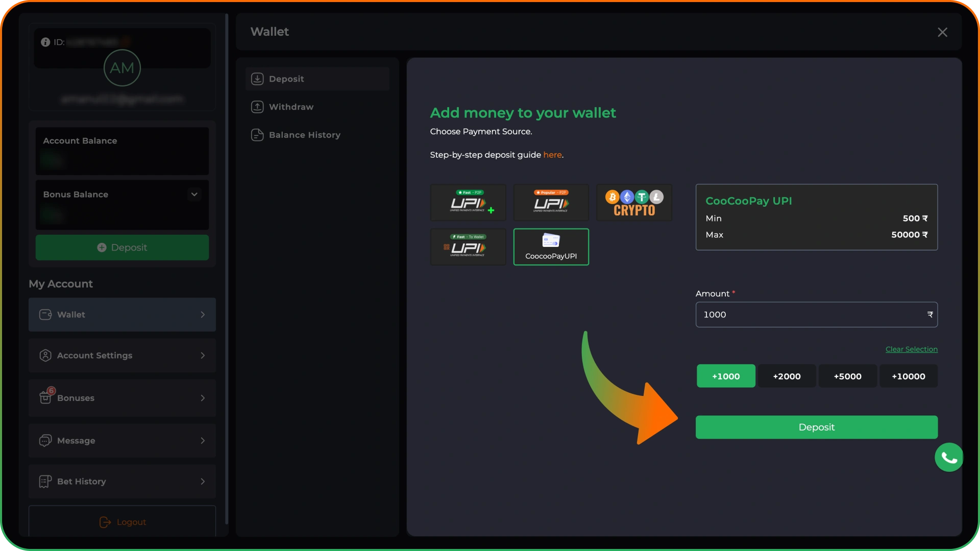Click the Bet History receipt icon
Viewport: 980px width, 551px height.
(45, 481)
